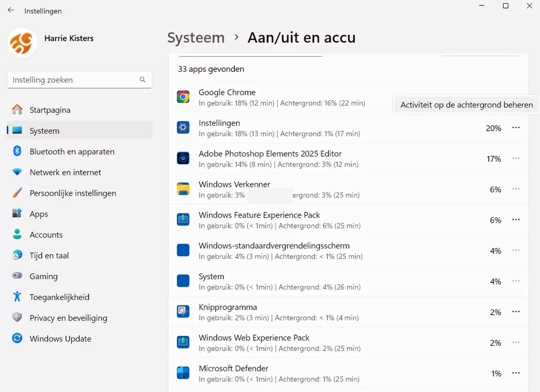
Task: Open more options for Windows Web Experience Pack
Action: click(516, 343)
